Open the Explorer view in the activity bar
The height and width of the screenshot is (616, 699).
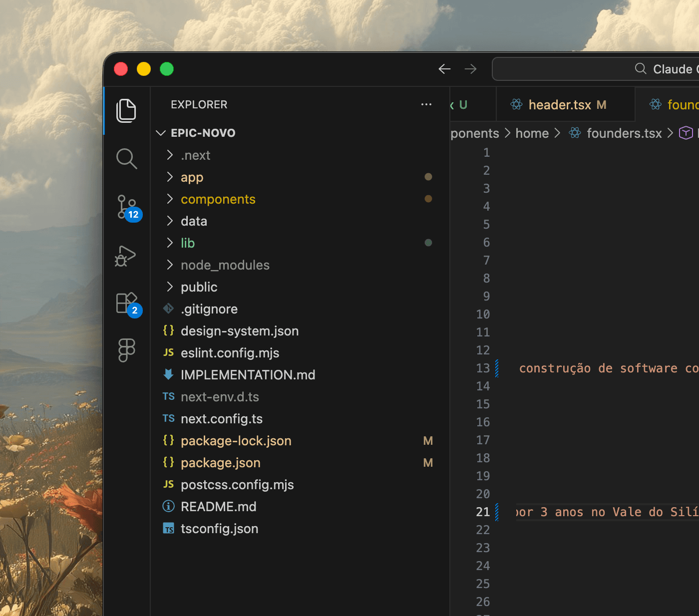pos(126,111)
